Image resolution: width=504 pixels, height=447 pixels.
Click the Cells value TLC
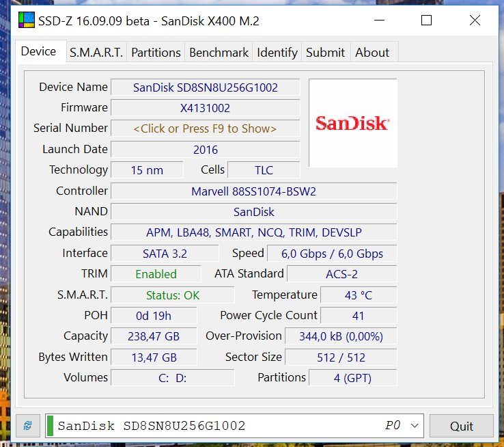264,170
